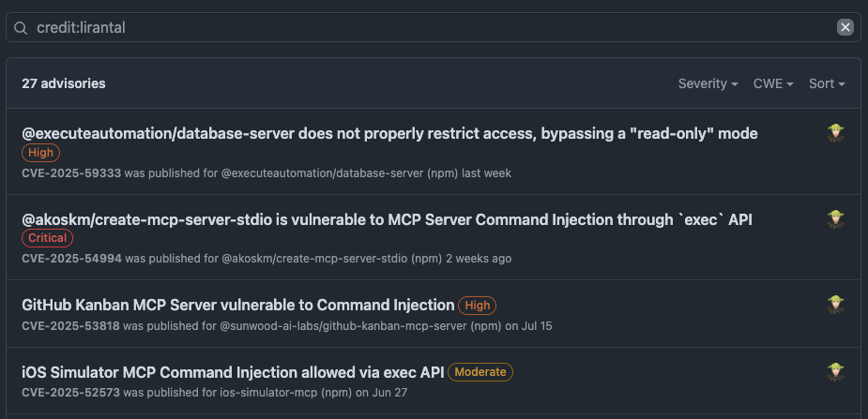Click avatar beside iOS Simulator advisory
Screen dimensions: 868x419
coord(836,372)
